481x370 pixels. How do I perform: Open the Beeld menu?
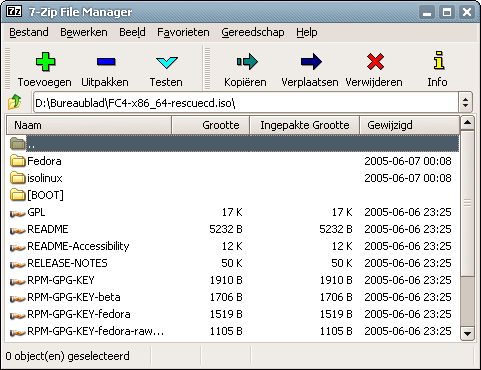pyautogui.click(x=132, y=32)
